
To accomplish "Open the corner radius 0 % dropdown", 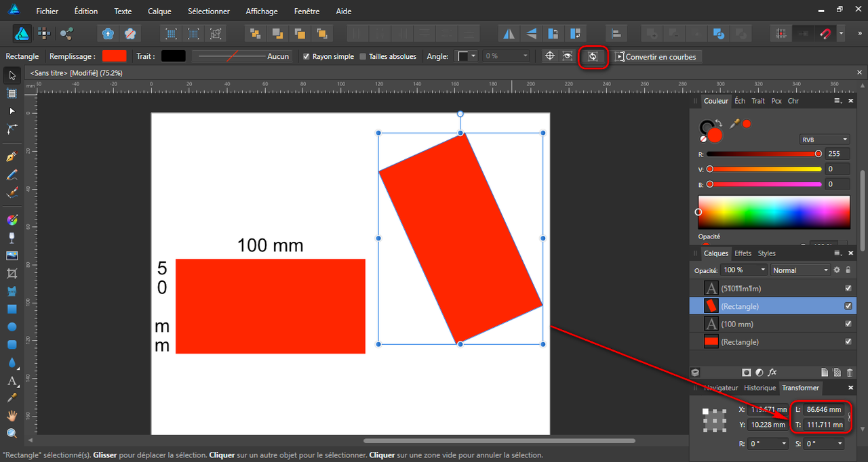I will (505, 56).
